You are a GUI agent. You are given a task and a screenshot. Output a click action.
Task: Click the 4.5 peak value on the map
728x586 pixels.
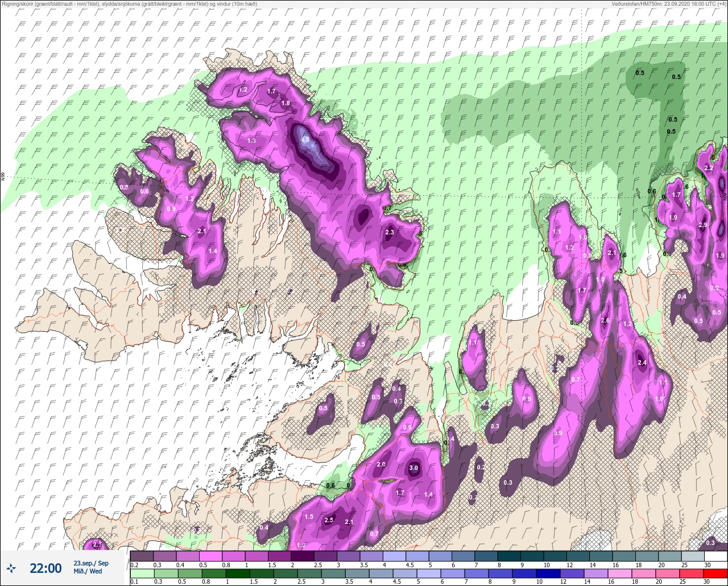pos(305,139)
